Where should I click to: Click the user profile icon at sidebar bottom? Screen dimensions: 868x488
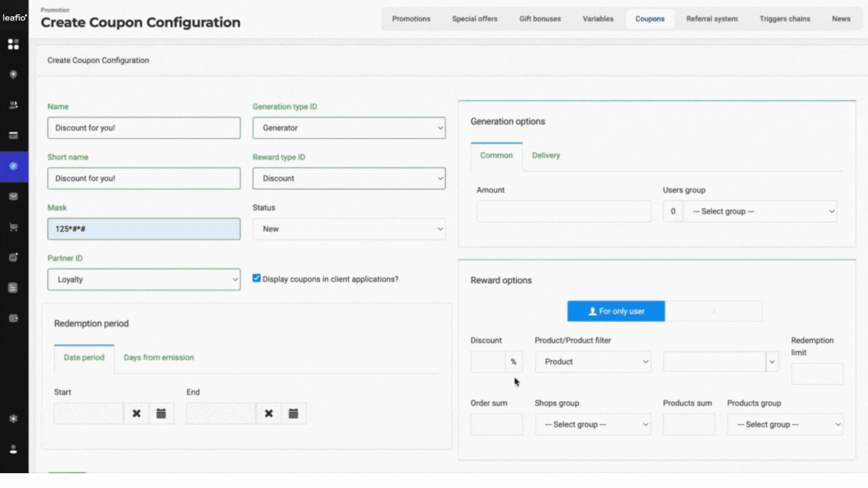point(13,449)
